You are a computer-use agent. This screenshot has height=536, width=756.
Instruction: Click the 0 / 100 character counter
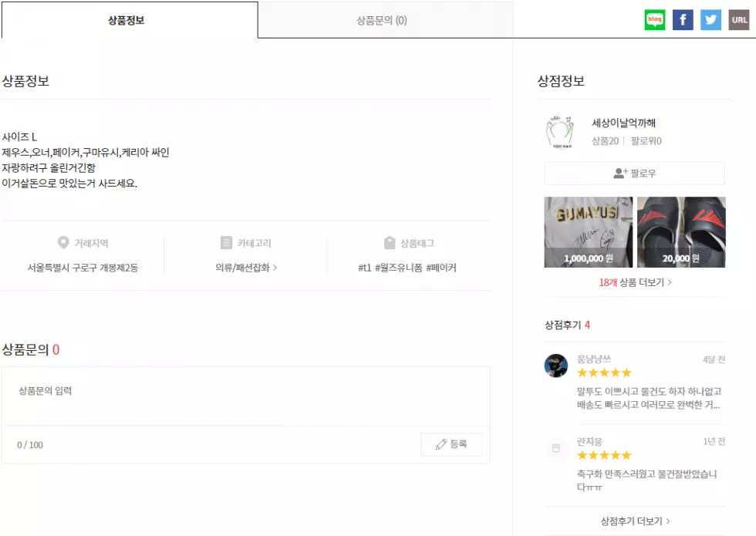click(x=30, y=445)
